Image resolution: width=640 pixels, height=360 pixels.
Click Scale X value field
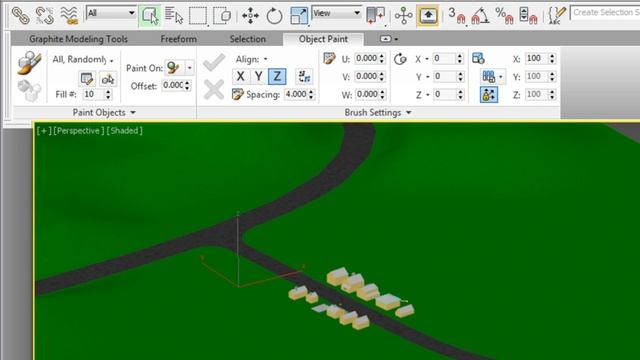coord(537,58)
